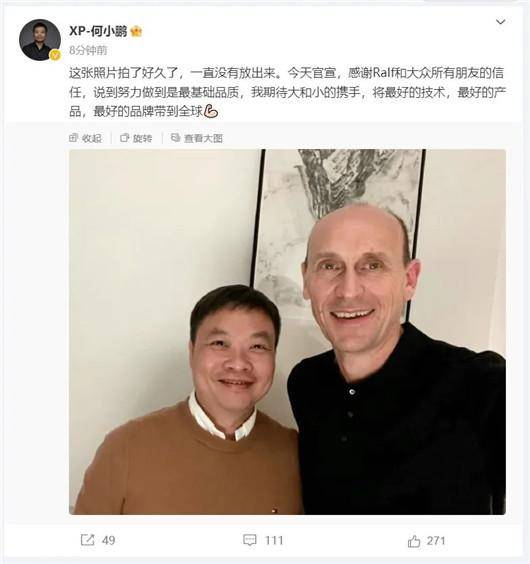Click the rotate icon beside 旋转
The image size is (530, 564).
124,138
